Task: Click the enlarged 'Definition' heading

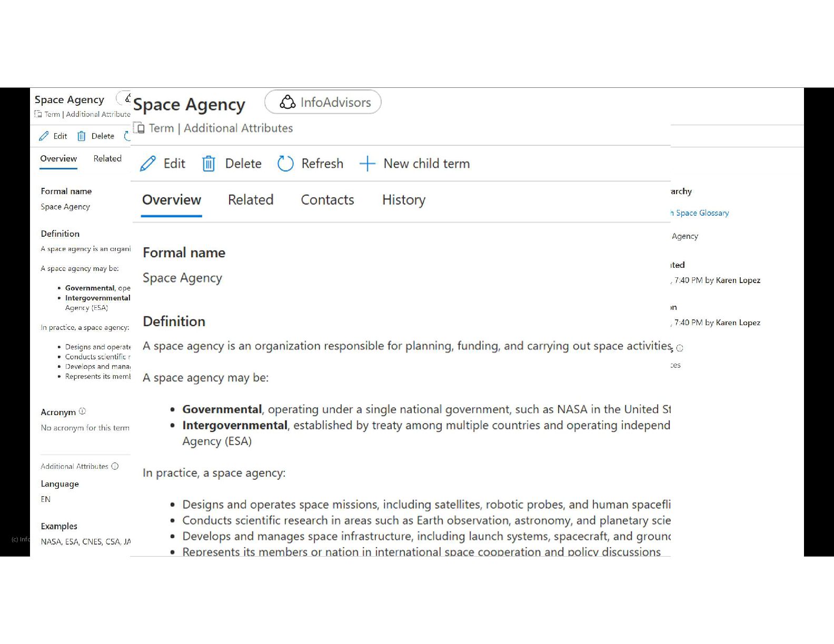Action: [x=174, y=321]
